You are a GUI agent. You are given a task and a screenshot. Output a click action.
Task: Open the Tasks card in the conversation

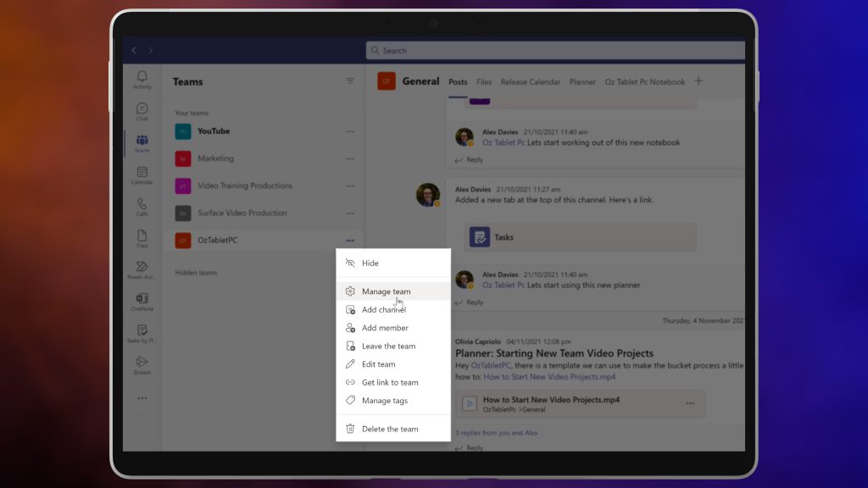[x=580, y=237]
